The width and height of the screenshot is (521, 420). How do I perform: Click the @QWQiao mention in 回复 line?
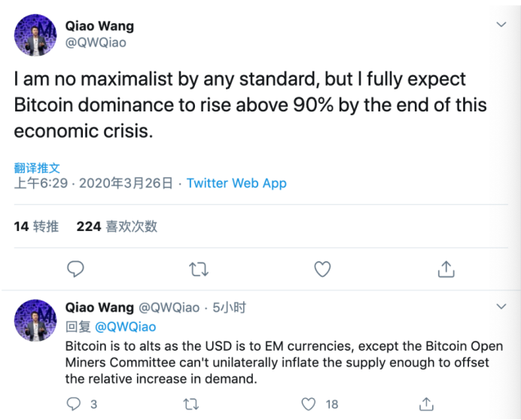(125, 327)
